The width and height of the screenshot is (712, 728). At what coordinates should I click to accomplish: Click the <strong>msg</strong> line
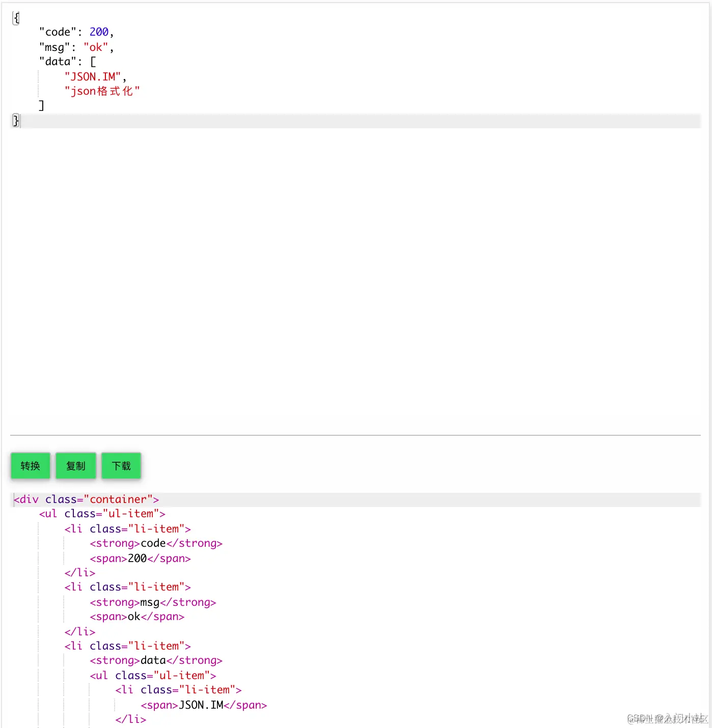coord(153,602)
